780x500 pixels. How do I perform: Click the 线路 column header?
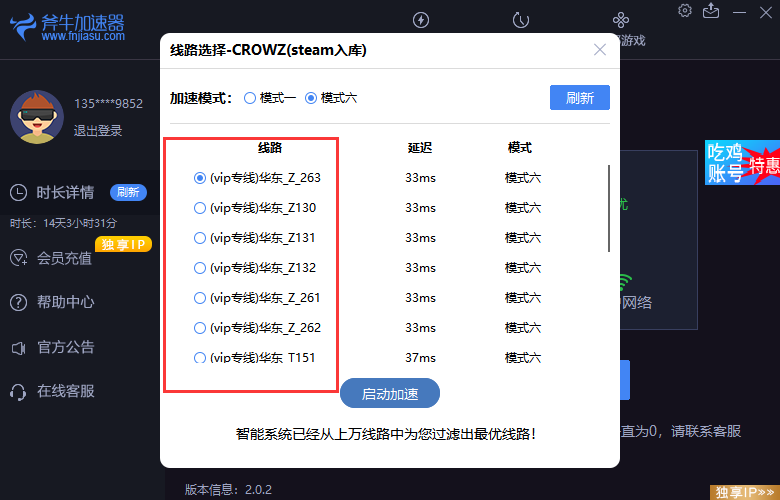point(270,148)
